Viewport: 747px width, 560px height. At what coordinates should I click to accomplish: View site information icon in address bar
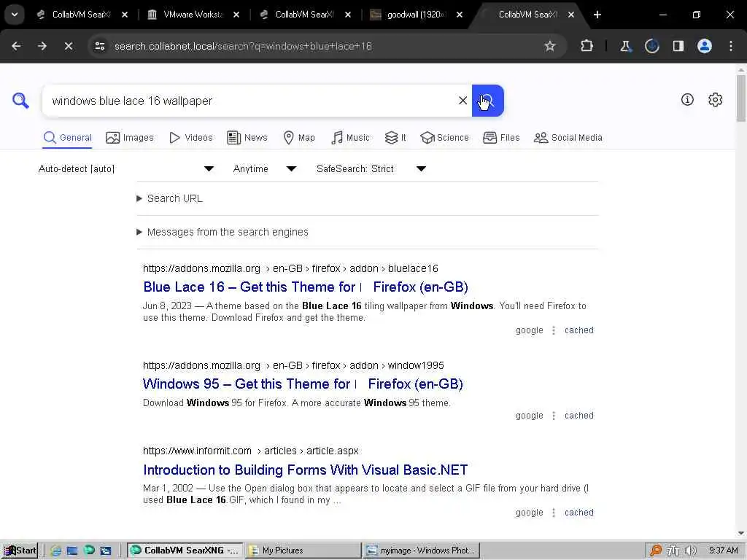pyautogui.click(x=99, y=46)
